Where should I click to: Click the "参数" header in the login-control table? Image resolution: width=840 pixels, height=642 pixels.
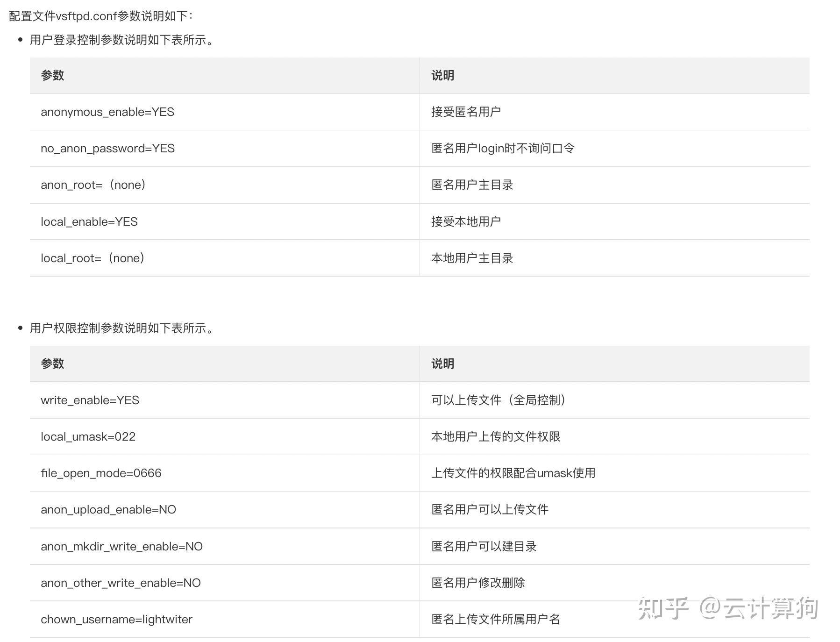(52, 76)
